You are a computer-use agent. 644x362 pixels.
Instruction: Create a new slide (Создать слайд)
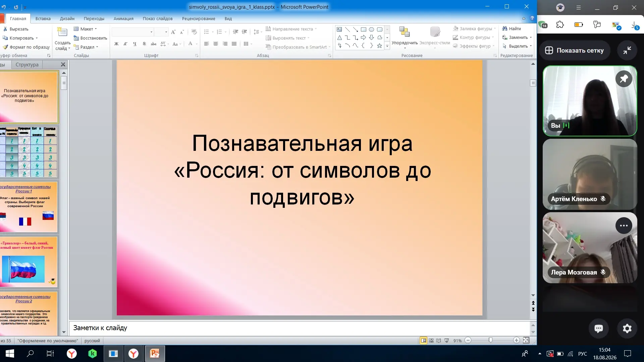62,39
